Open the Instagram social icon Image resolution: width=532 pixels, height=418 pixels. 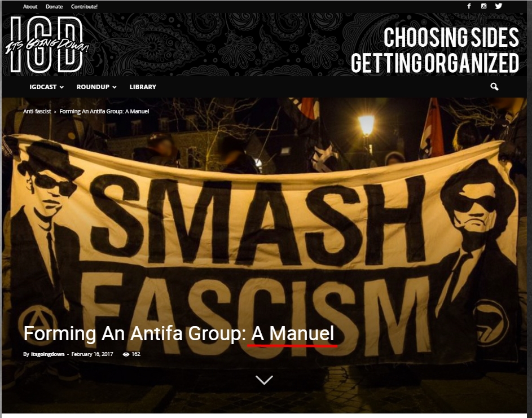484,6
